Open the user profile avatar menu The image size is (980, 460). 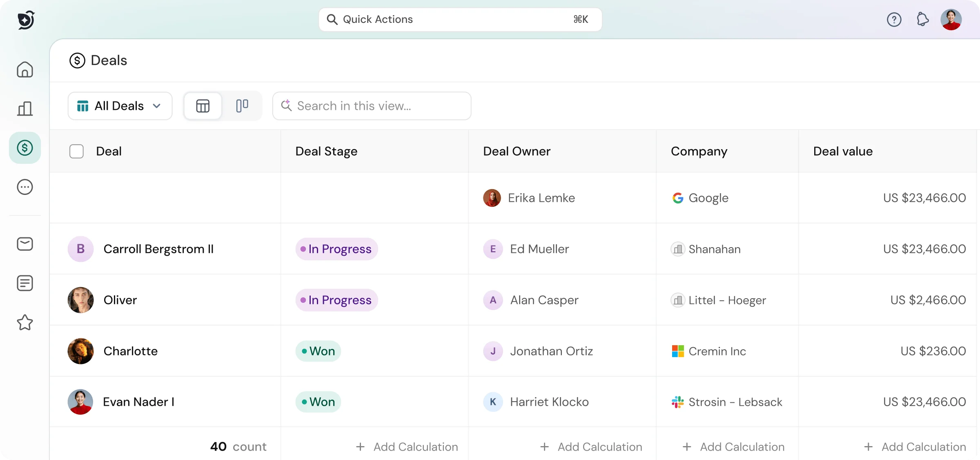click(951, 20)
